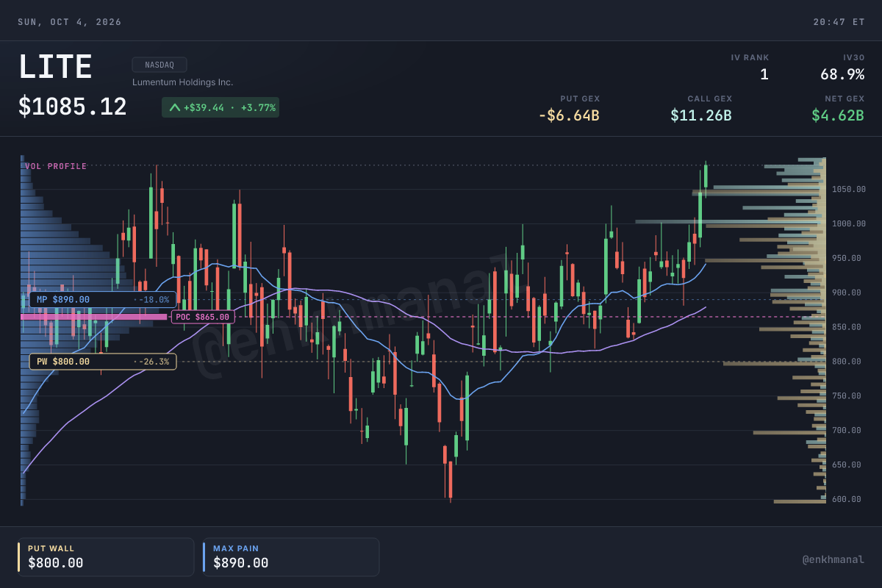Click the -18.0% value in MP tag
882x588 pixels.
point(153,300)
